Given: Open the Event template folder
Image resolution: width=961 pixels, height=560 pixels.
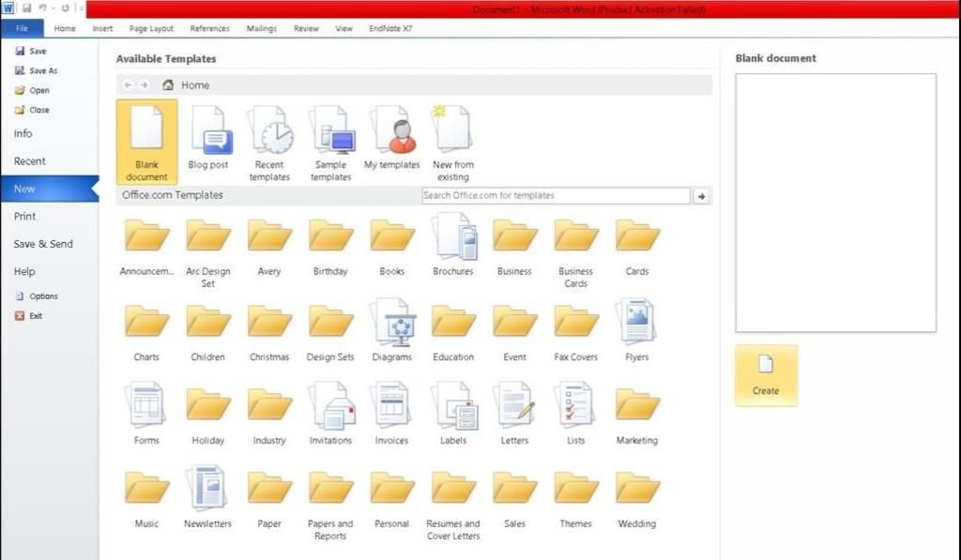Looking at the screenshot, I should click(514, 331).
